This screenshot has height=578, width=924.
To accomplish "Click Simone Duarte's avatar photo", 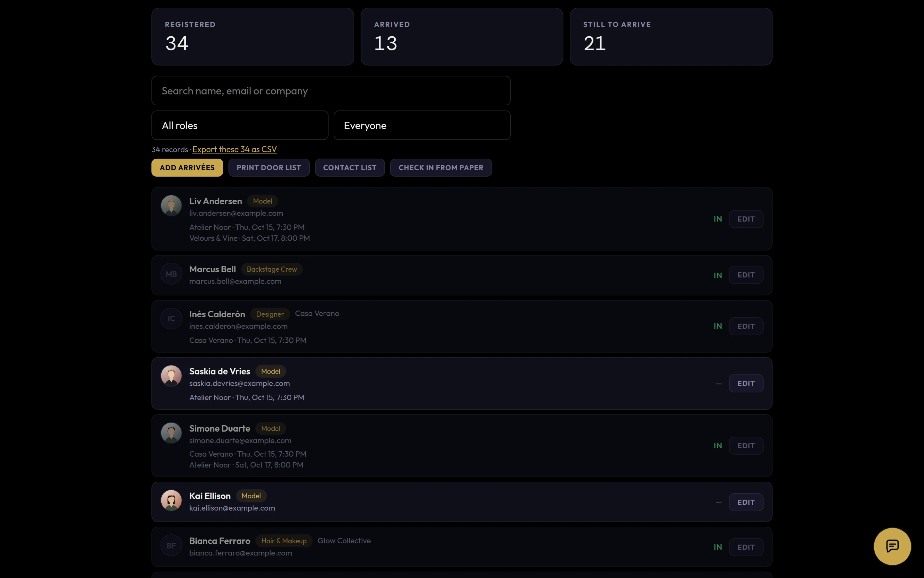I will tap(171, 433).
